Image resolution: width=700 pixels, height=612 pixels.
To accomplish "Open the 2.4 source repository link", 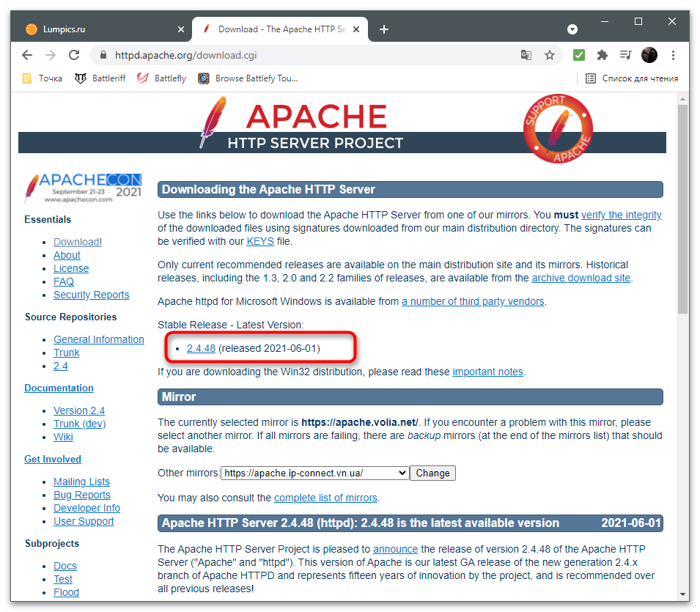I will pos(61,366).
